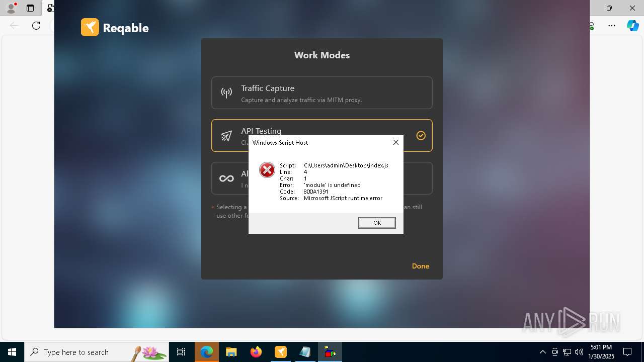Click the browser back arrow
Image resolution: width=644 pixels, height=362 pixels.
[14, 26]
